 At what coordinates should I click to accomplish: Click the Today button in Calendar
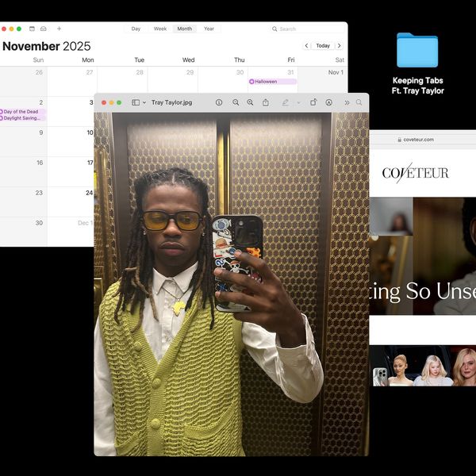coord(323,46)
